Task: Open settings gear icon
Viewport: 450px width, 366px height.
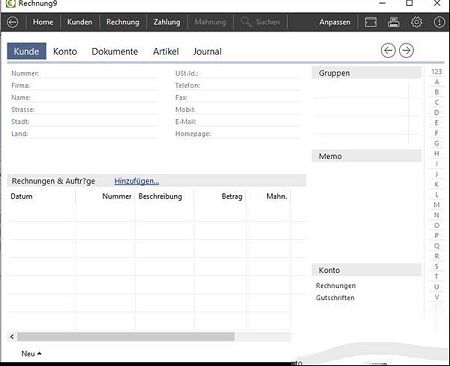Action: [x=416, y=22]
